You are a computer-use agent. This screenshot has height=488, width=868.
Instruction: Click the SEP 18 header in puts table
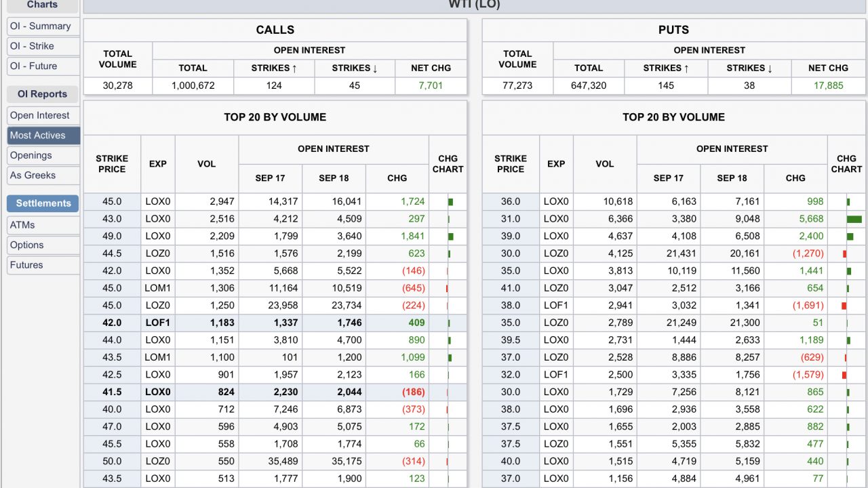[732, 178]
